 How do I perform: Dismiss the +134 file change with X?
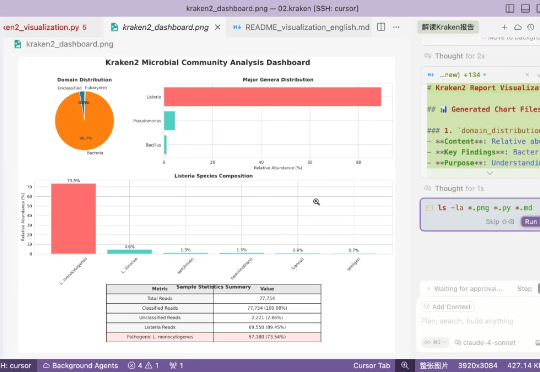[x=527, y=75]
